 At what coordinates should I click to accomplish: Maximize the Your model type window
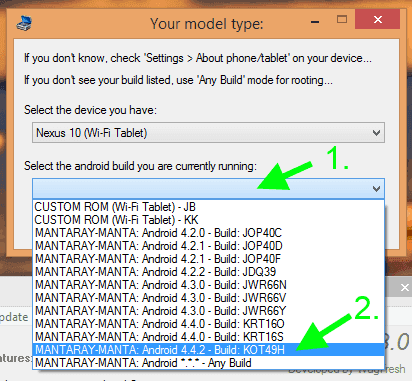pos(342,19)
